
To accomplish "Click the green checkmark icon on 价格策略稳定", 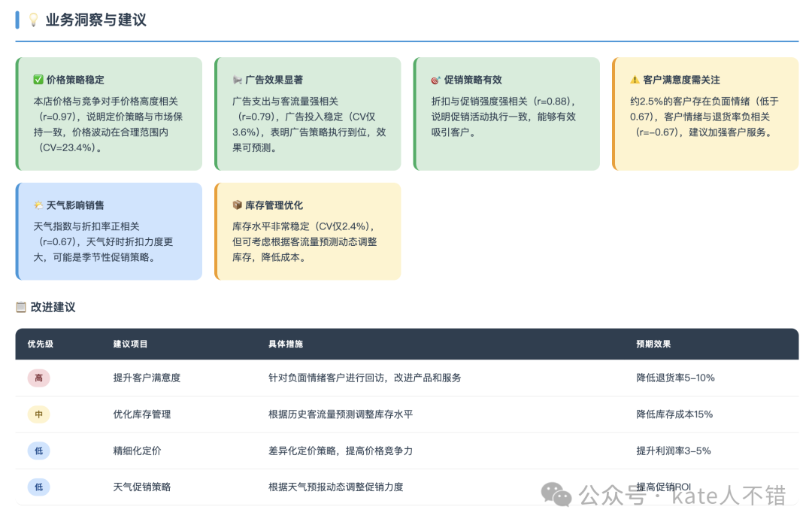I will (x=38, y=80).
